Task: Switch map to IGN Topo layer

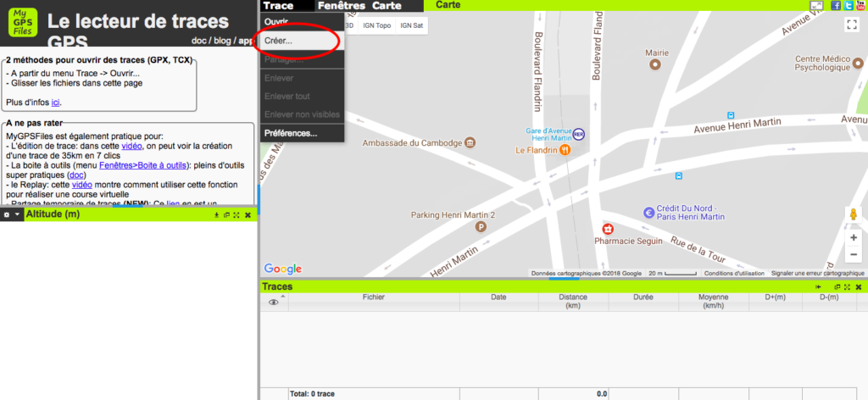Action: pos(376,25)
